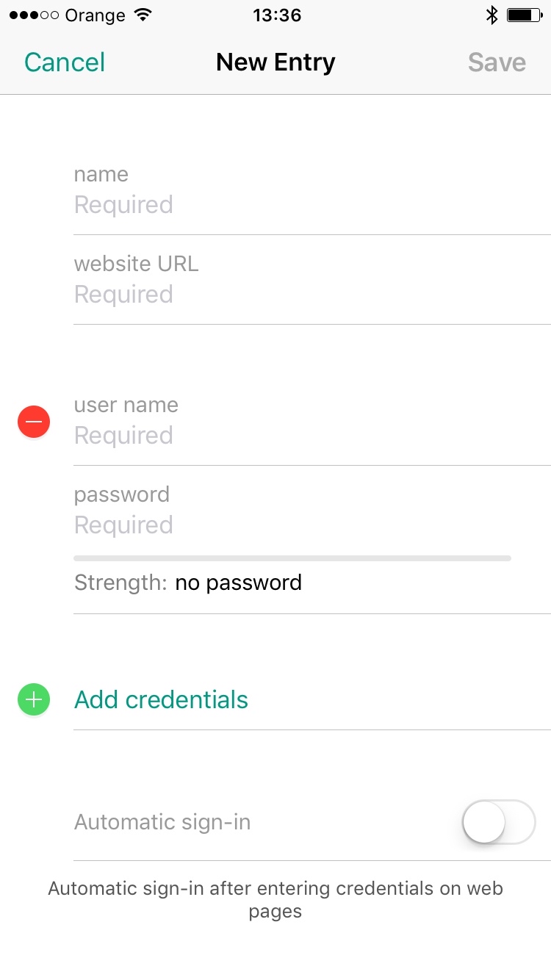Viewport: 551px width, 980px height.
Task: Enter text in the name field
Action: 294,204
